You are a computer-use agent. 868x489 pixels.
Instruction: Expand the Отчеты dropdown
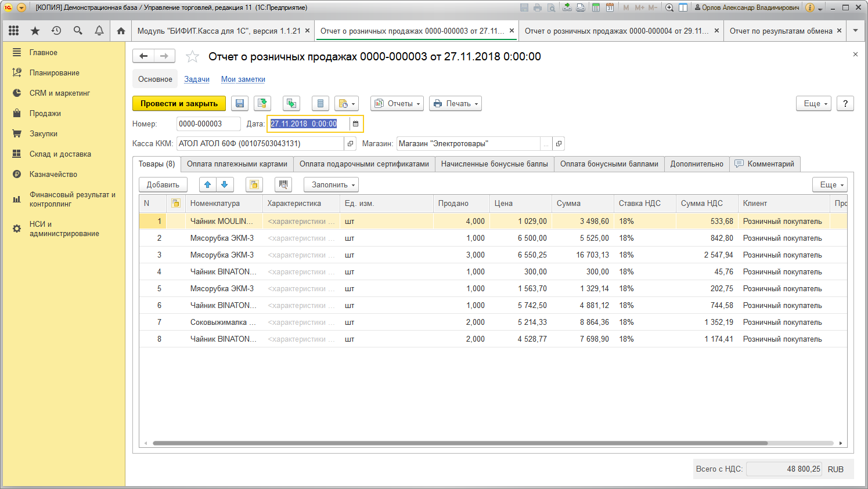pyautogui.click(x=397, y=103)
